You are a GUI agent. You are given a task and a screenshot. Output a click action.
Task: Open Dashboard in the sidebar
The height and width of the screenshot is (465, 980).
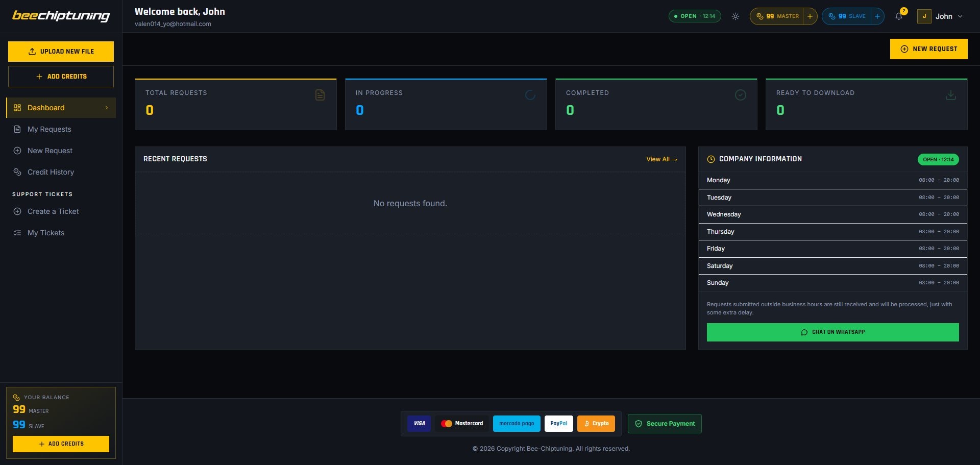(61, 108)
